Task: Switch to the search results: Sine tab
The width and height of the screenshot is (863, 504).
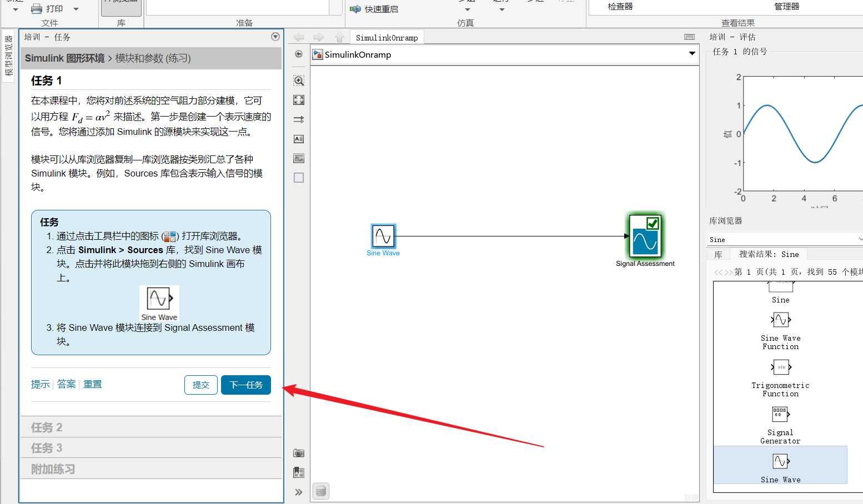Action: click(x=769, y=254)
